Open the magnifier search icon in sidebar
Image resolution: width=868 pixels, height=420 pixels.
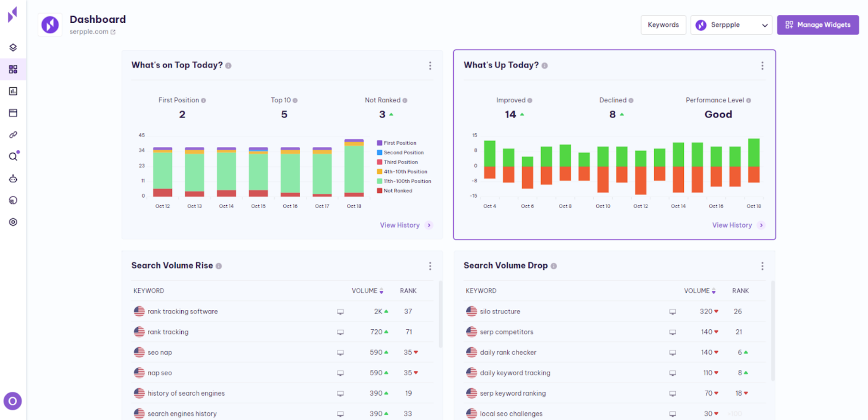[13, 156]
